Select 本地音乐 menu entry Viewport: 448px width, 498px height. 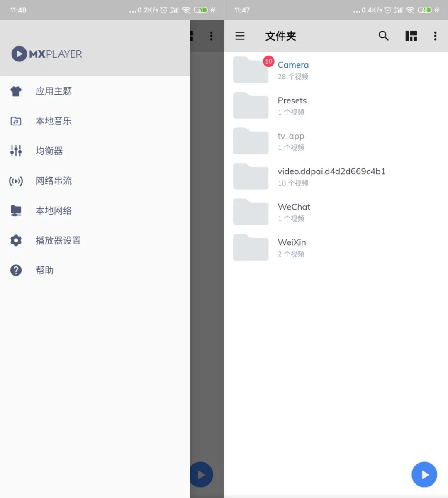tap(95, 121)
